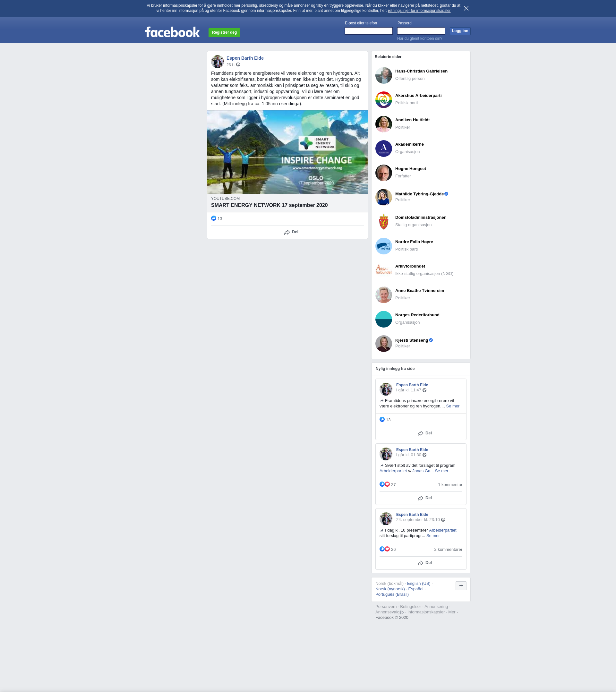The height and width of the screenshot is (692, 616).
Task: Focus the Passord field
Action: pyautogui.click(x=421, y=31)
